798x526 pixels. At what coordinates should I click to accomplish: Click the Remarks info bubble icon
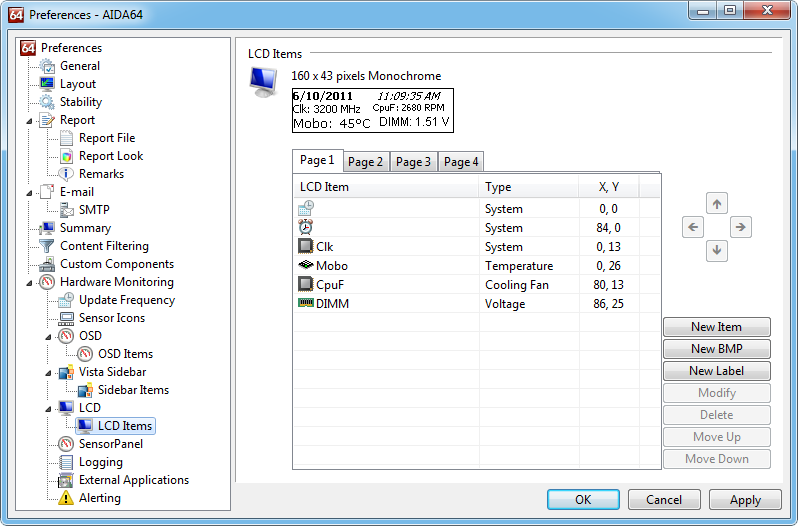point(66,174)
